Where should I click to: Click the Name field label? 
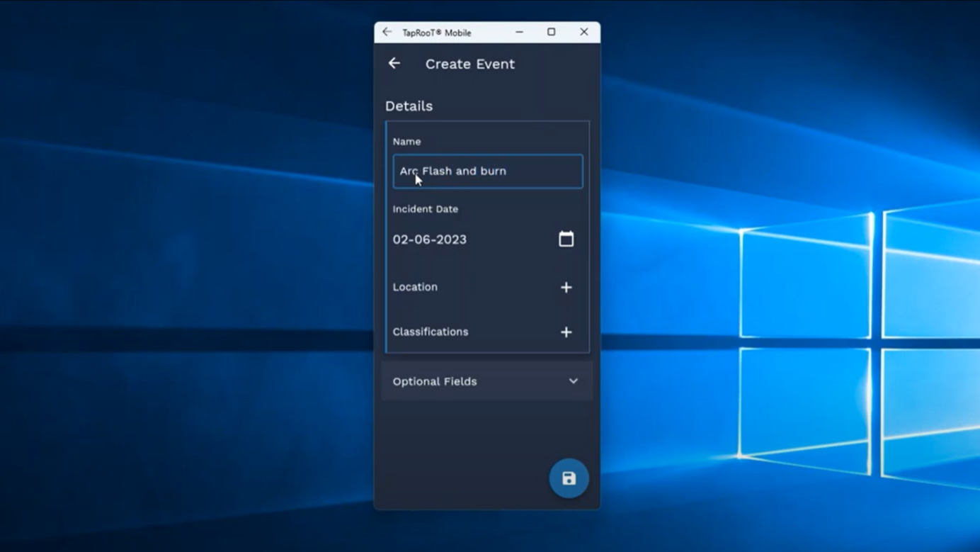406,142
